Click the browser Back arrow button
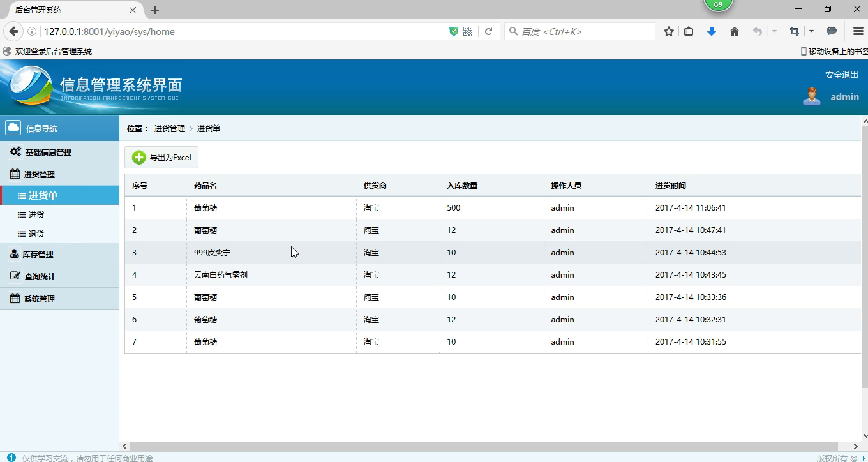The height and width of the screenshot is (462, 868). tap(13, 31)
